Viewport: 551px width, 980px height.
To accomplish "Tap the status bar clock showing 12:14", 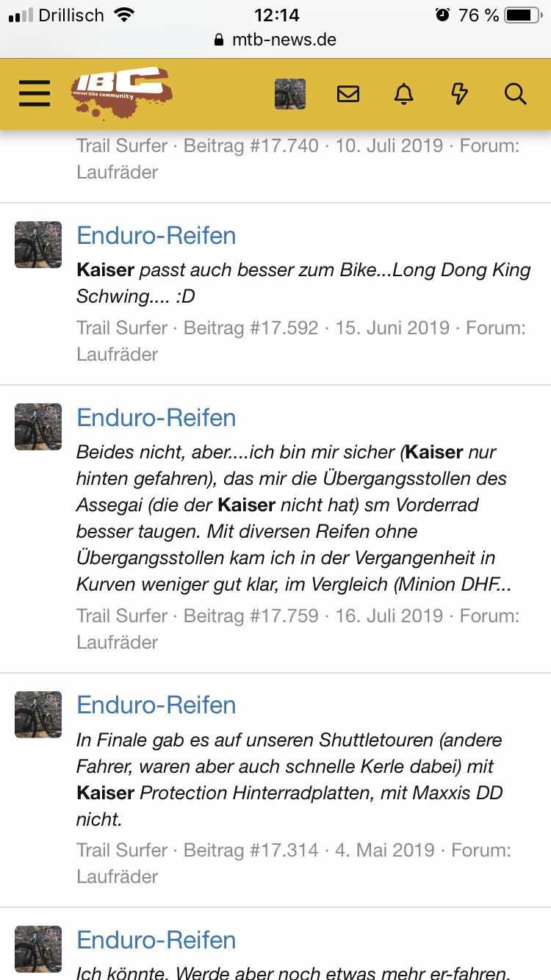I will click(x=276, y=15).
